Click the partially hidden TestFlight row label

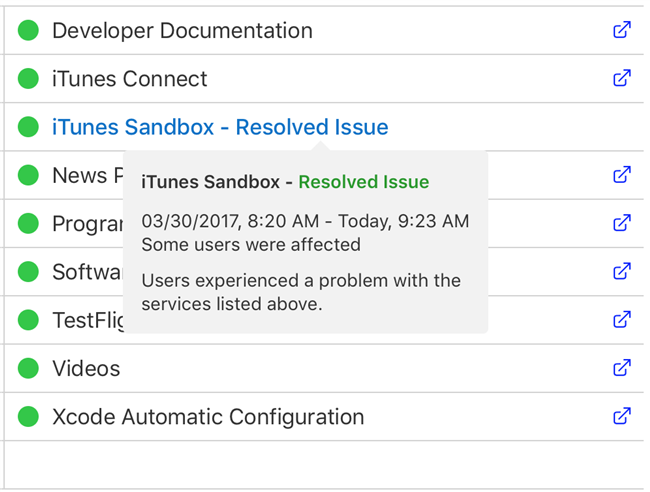(88, 320)
